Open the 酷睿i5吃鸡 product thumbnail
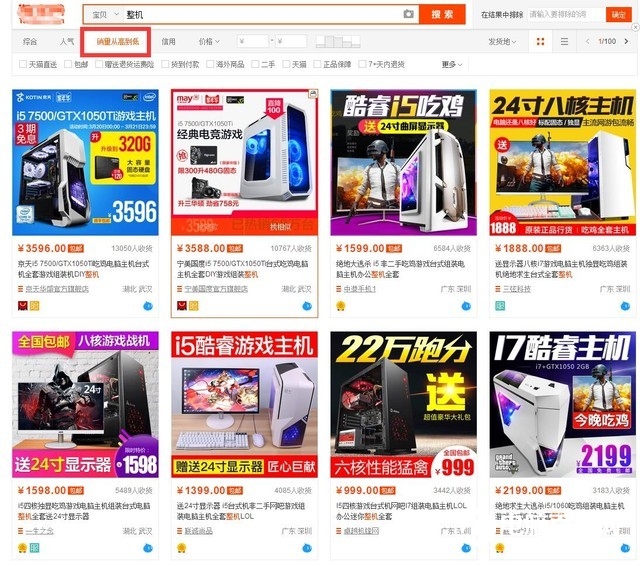This screenshot has height=566, width=640. click(403, 162)
